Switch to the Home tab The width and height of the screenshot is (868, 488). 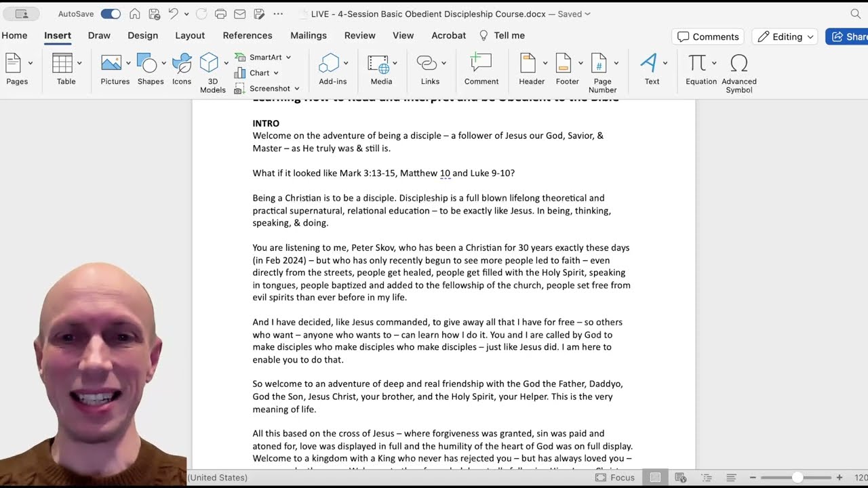coord(14,35)
